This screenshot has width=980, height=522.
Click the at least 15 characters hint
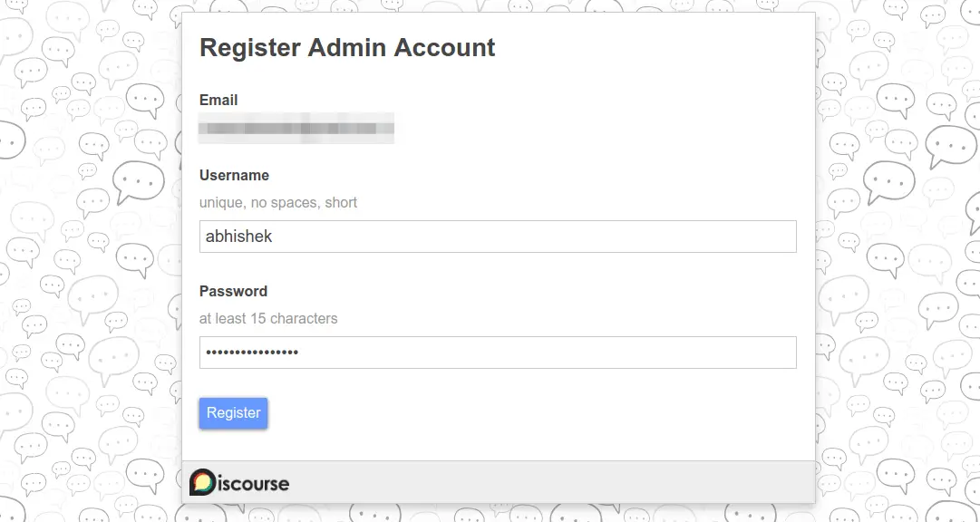pyautogui.click(x=268, y=318)
